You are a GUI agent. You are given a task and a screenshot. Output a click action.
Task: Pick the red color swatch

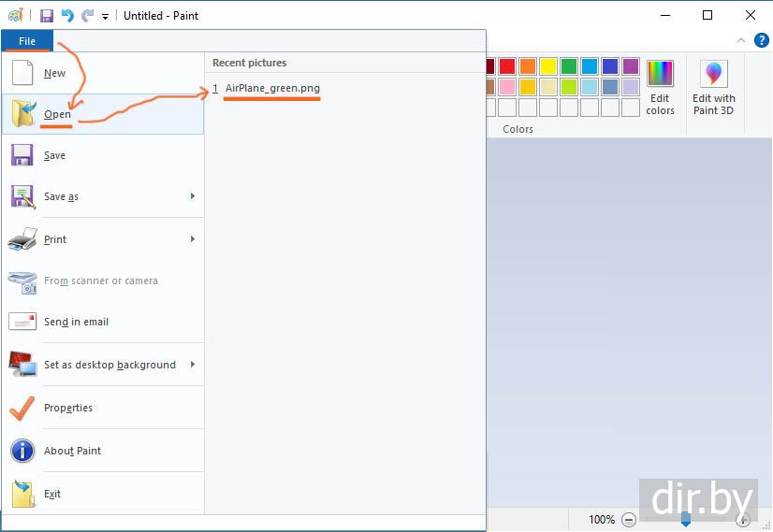pos(506,66)
